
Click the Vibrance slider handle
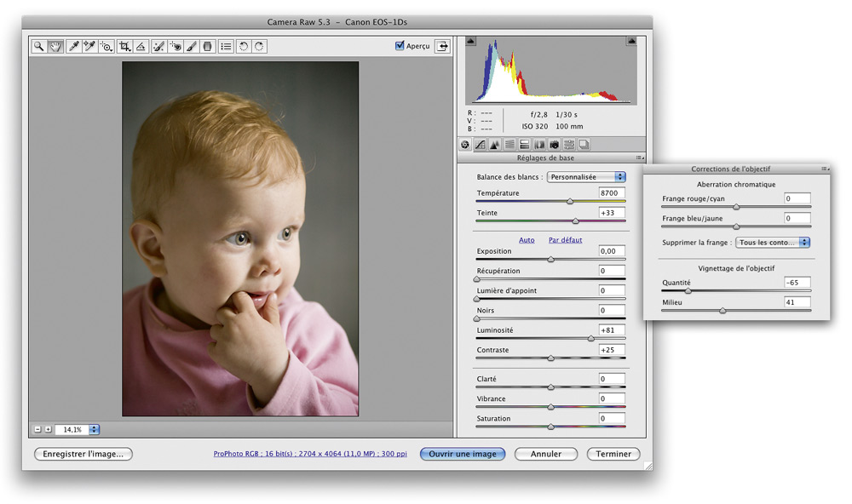pyautogui.click(x=551, y=407)
